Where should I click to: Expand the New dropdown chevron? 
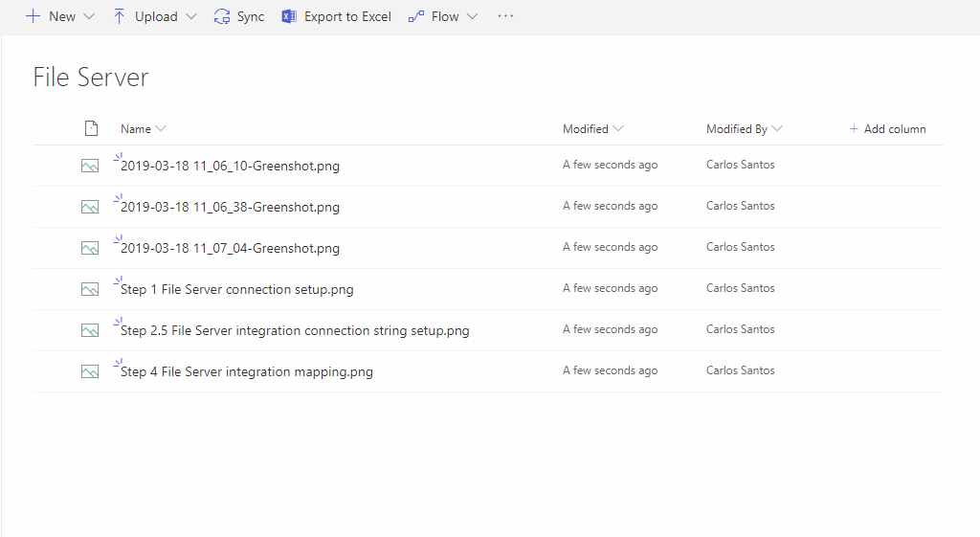89,16
